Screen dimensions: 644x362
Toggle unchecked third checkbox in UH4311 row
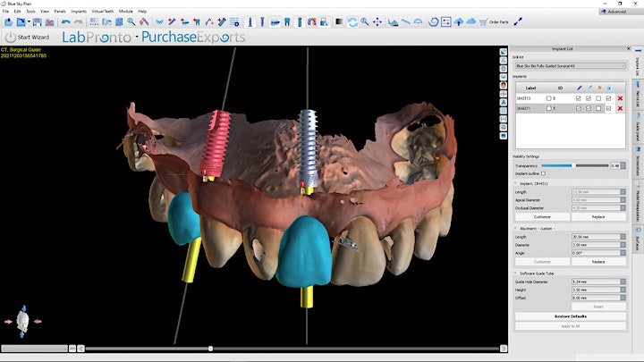point(598,108)
